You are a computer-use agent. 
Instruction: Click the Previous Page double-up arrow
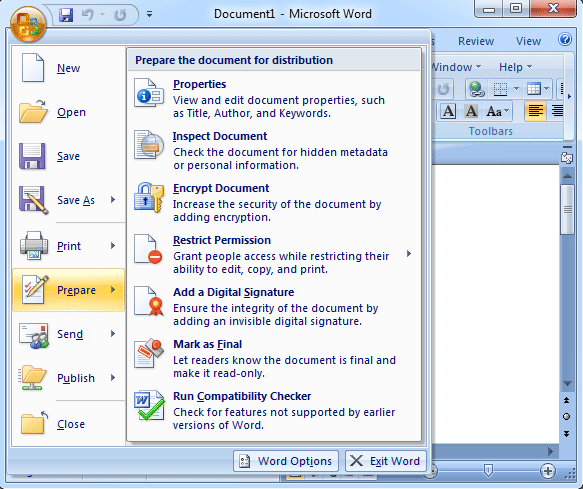566,400
